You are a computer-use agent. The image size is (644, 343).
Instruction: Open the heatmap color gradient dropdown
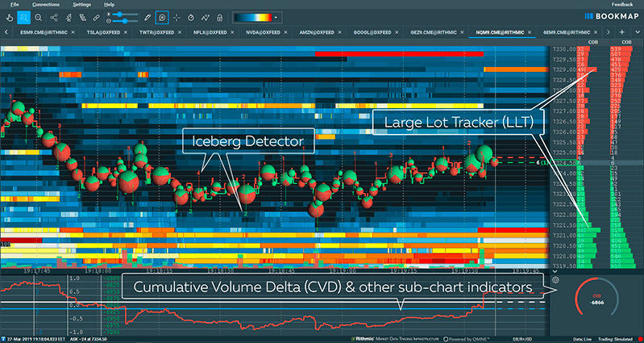click(276, 18)
